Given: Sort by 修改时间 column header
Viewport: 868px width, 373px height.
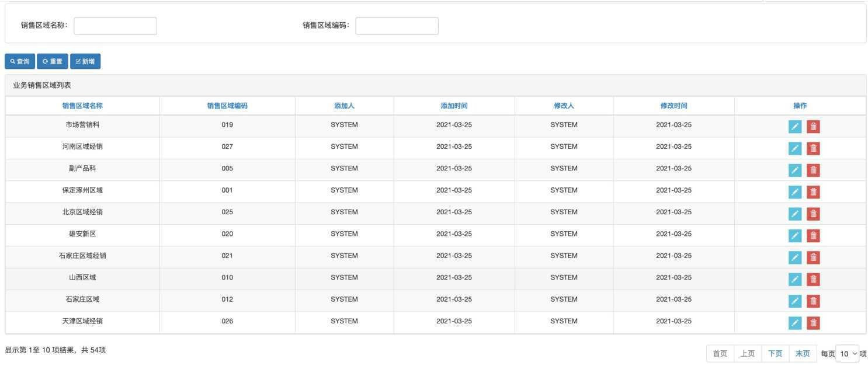Looking at the screenshot, I should click(x=673, y=106).
